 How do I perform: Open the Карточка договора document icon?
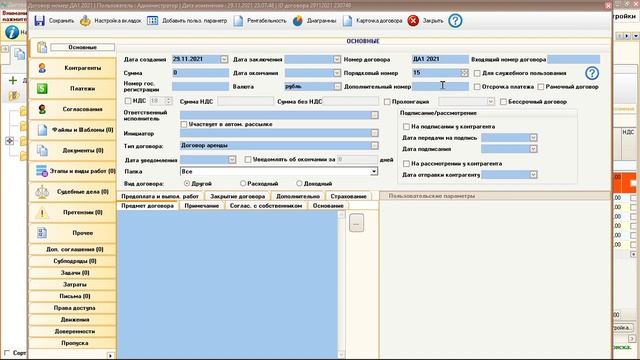pyautogui.click(x=347, y=21)
